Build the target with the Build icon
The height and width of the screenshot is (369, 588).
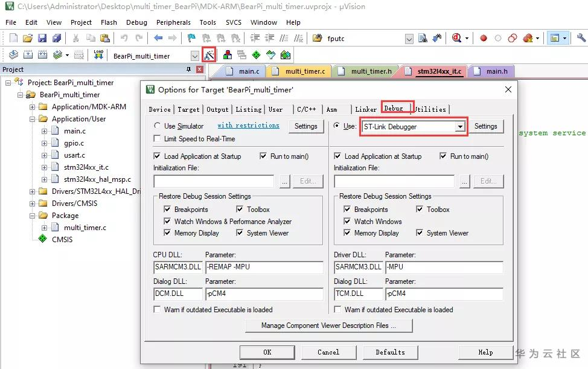[x=28, y=55]
